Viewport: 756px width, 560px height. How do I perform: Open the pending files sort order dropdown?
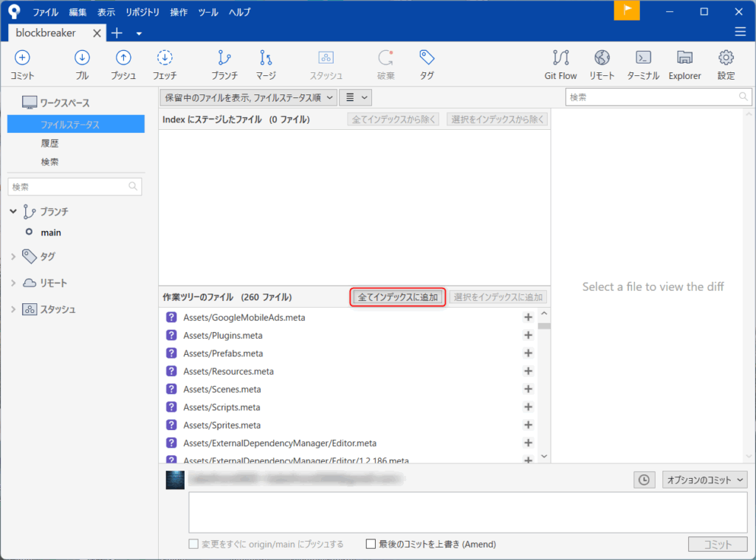pos(248,97)
